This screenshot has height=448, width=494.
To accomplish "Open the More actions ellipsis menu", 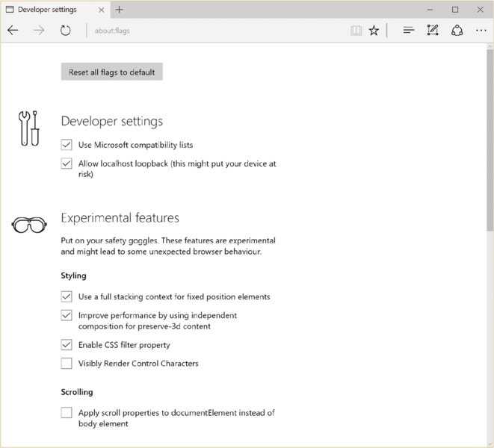I will tap(481, 31).
